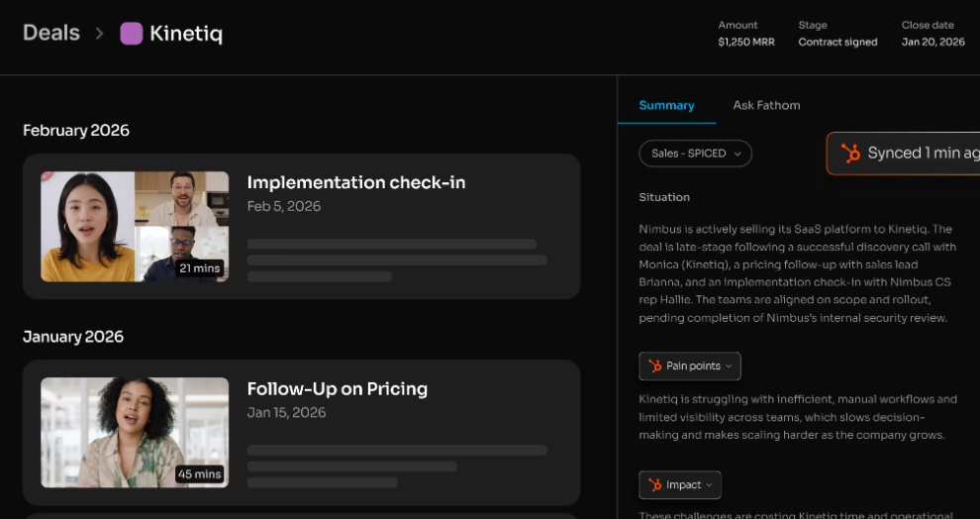Click the HubSpot icon in Synced notification
Image resolution: width=980 pixels, height=519 pixels.
(850, 154)
